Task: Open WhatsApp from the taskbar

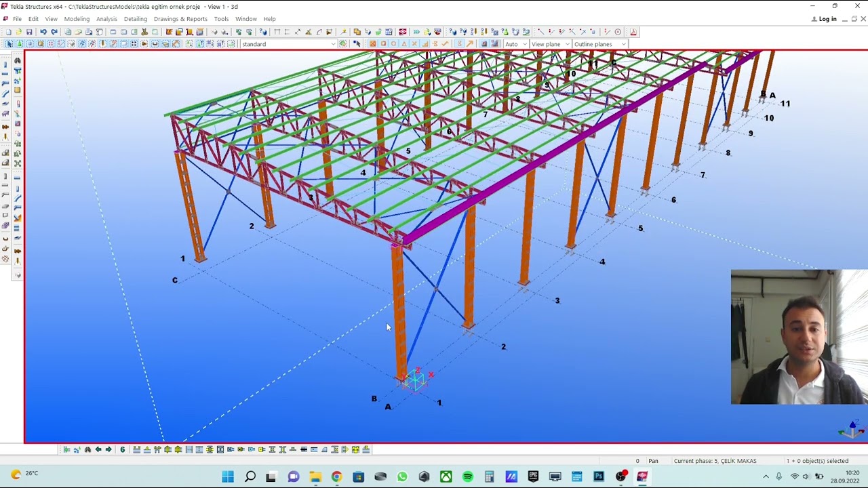Action: tap(402, 476)
